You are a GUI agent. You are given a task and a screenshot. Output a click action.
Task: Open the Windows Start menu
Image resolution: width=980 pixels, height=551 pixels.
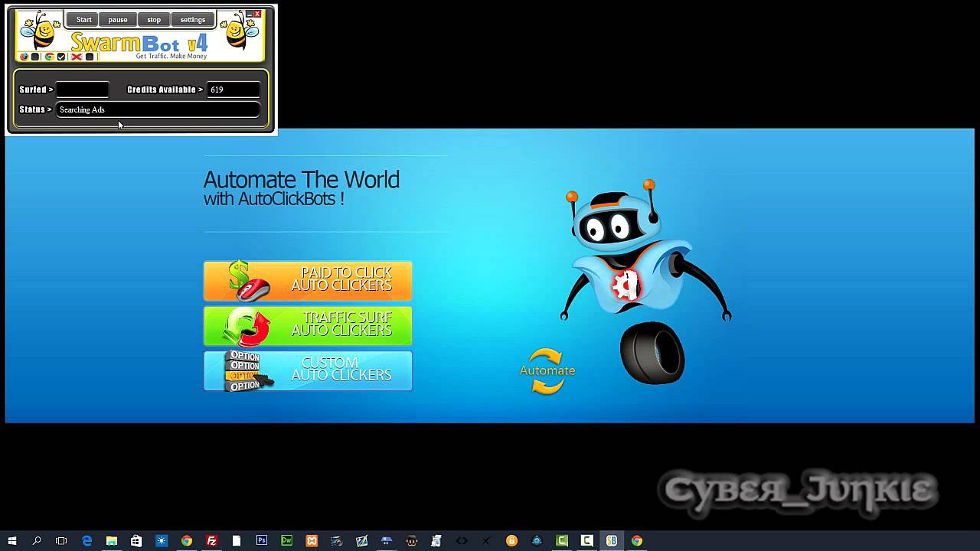[12, 540]
